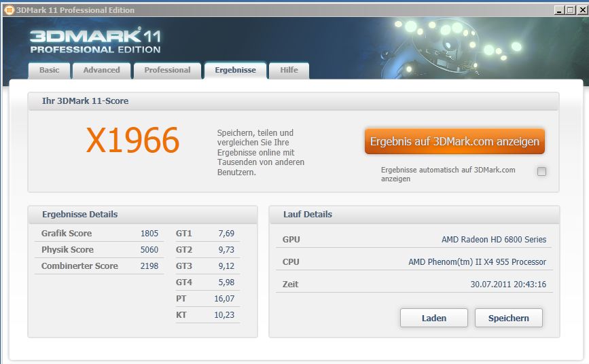Viewport: 589px width, 364px height.
Task: Click the Combinerter Score label
Action: (79, 266)
